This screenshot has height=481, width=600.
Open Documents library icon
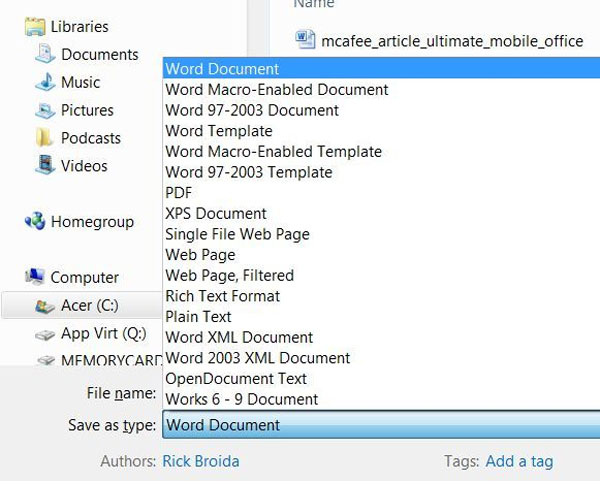(x=45, y=54)
